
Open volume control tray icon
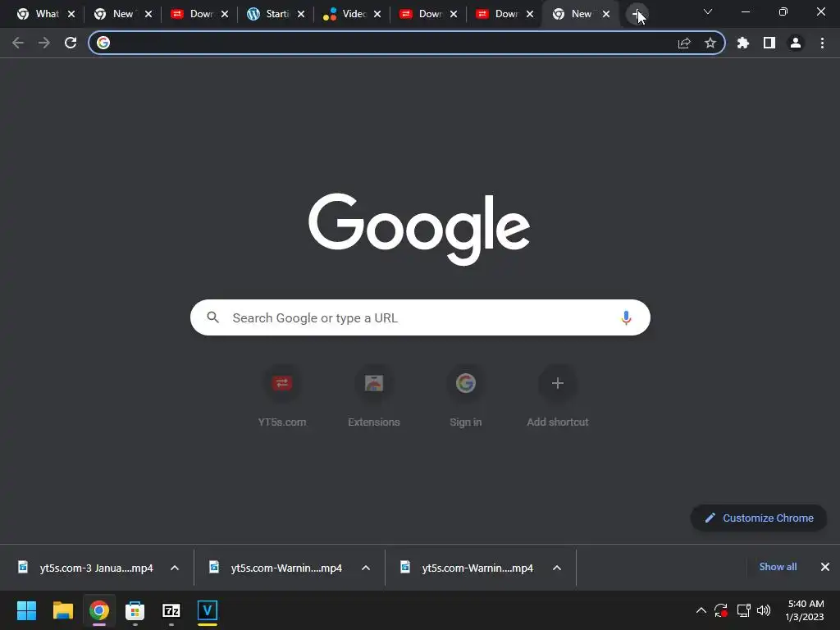click(764, 610)
